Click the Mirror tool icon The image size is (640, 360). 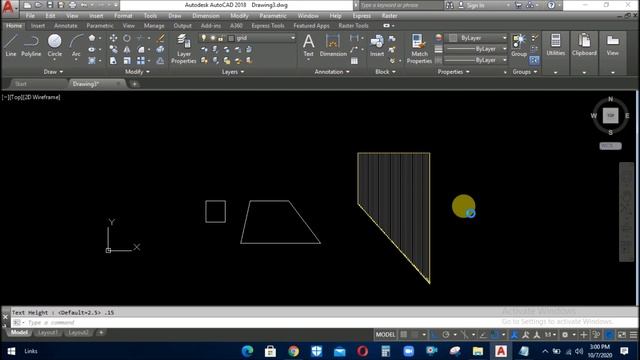point(127,49)
